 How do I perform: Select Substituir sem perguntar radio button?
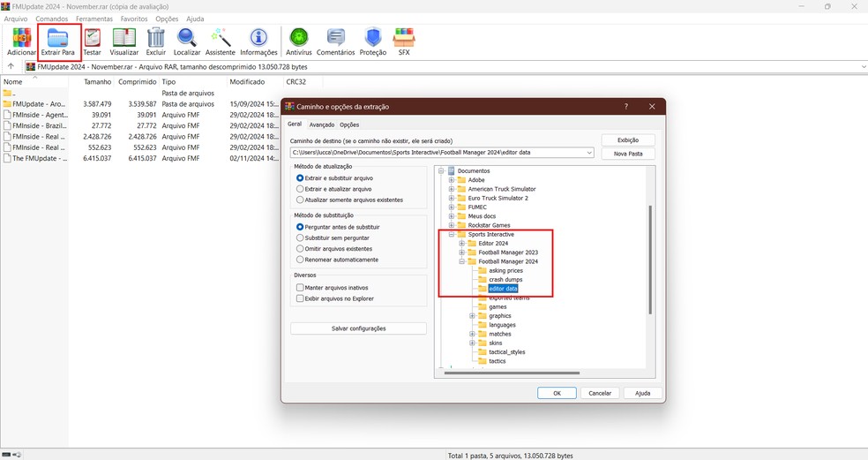click(x=300, y=238)
